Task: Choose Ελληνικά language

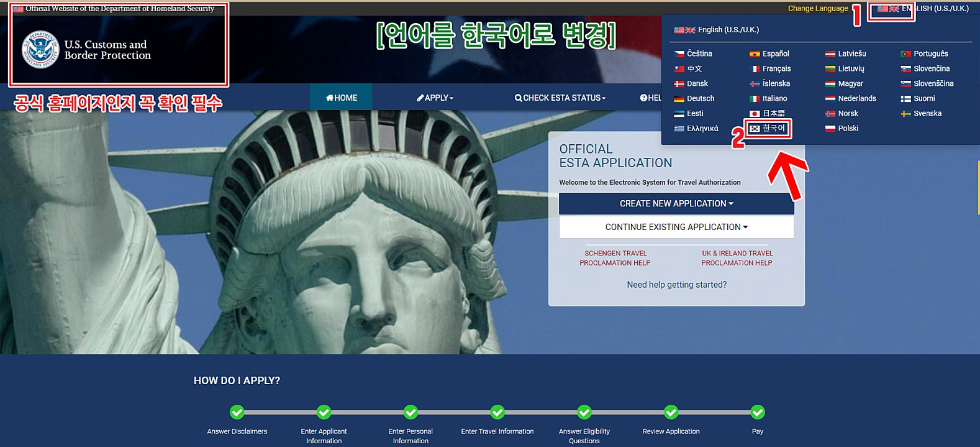Action: 696,128
